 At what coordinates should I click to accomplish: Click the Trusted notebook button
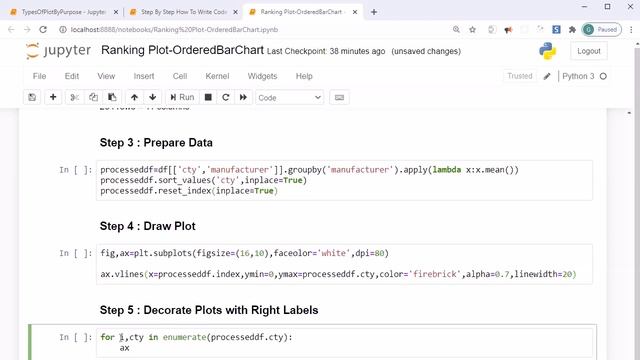tap(520, 76)
